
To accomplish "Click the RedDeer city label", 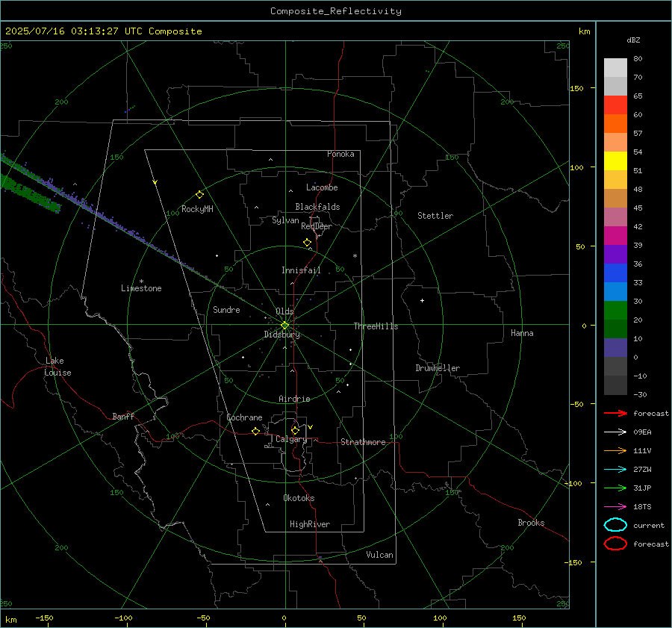I will point(317,226).
